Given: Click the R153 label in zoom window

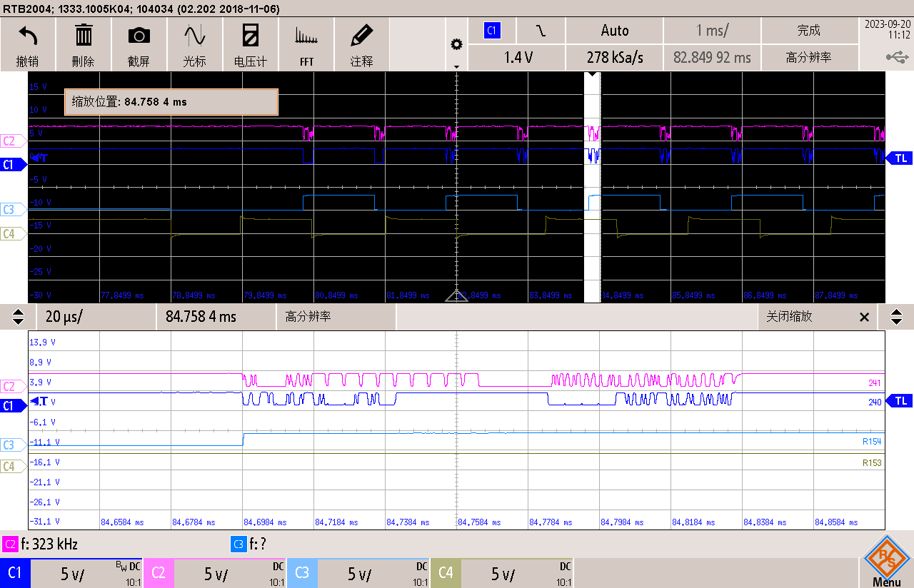Looking at the screenshot, I should pos(872,463).
